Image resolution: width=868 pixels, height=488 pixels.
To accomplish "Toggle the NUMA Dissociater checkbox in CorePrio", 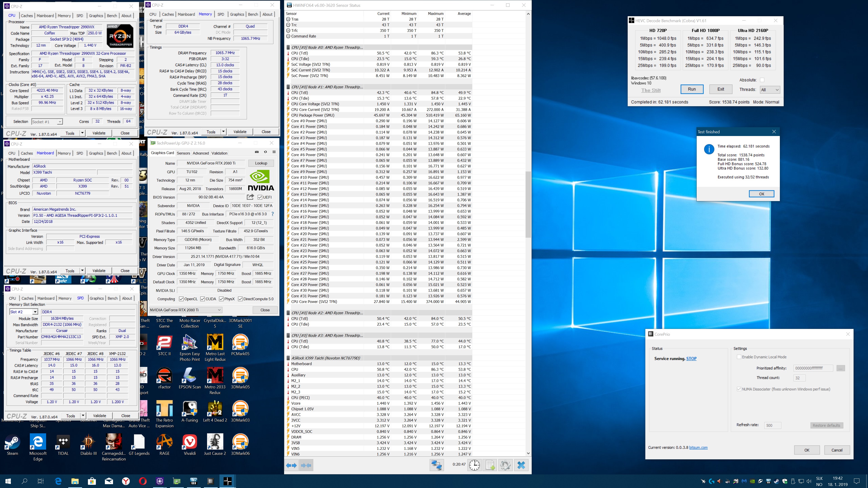I will tap(739, 389).
